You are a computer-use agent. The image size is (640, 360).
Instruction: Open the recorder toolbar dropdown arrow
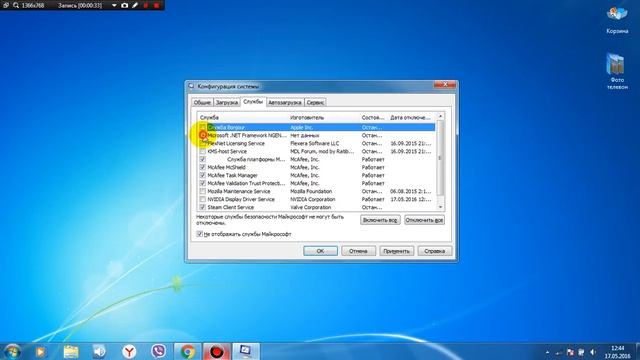click(114, 5)
